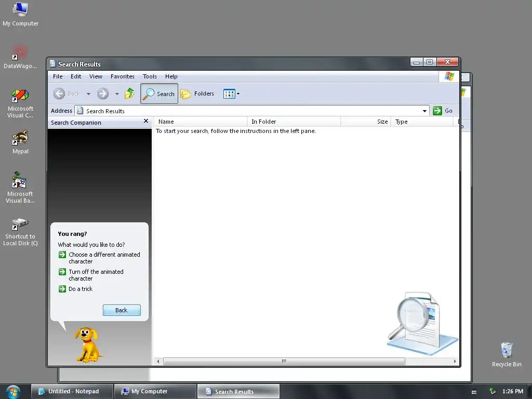This screenshot has width=532, height=399.
Task: Click the Forward arrow toolbar icon
Action: tap(103, 94)
